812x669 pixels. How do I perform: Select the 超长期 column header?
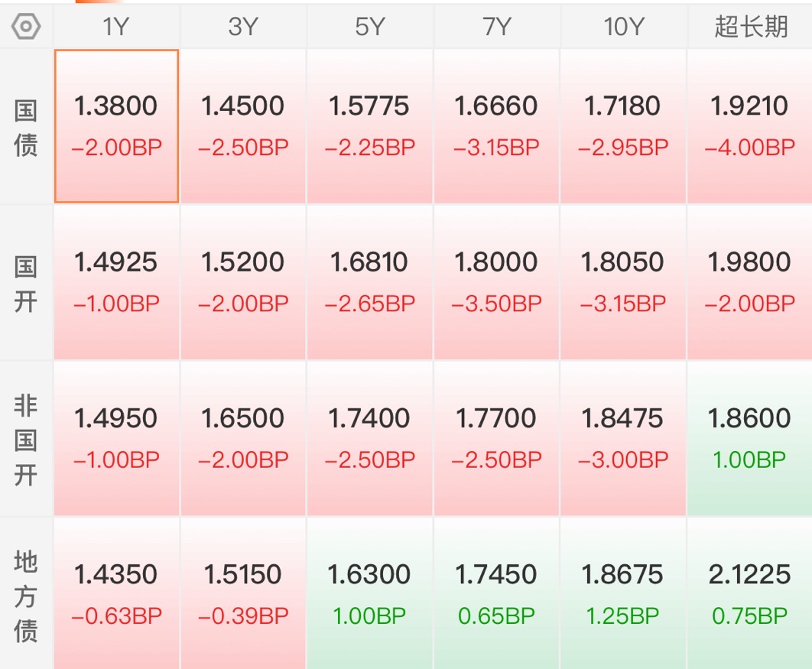click(750, 27)
